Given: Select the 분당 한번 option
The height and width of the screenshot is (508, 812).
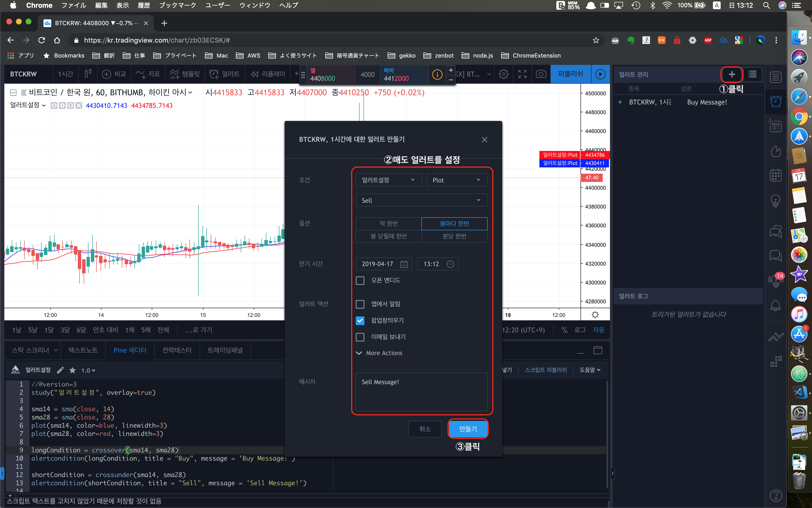Looking at the screenshot, I should click(x=454, y=236).
